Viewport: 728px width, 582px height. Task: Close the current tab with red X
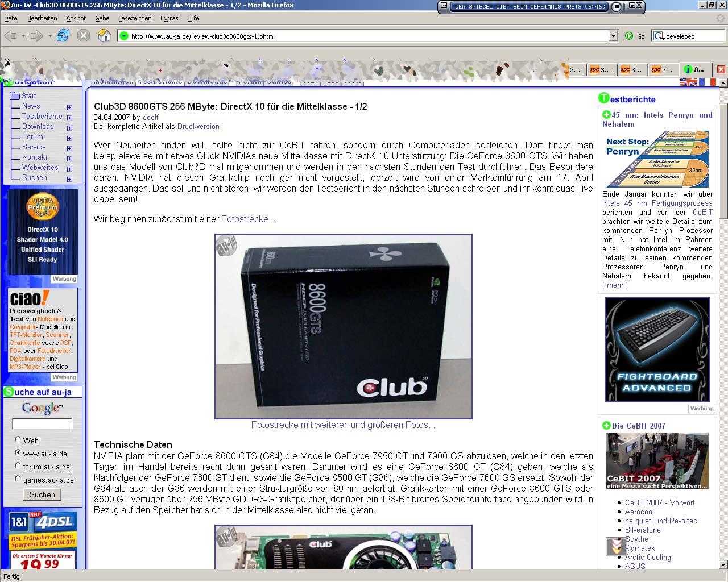click(721, 69)
